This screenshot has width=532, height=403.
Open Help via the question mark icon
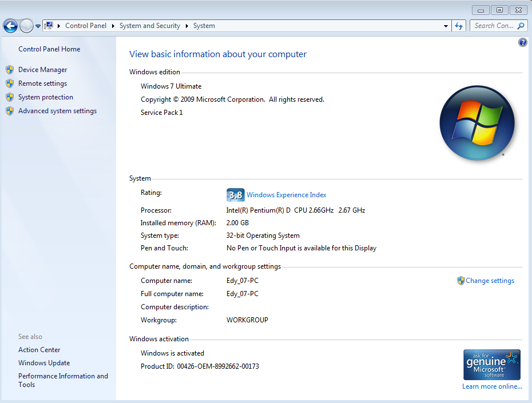522,42
